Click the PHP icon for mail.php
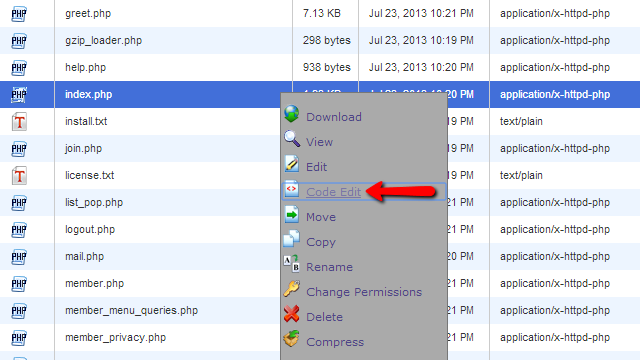This screenshot has height=360, width=640. [x=19, y=256]
